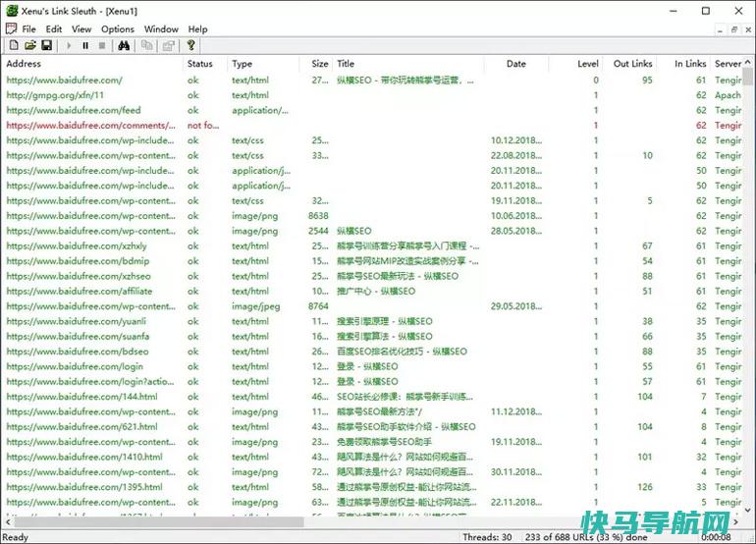Select the baidufree.com/bdmip address
This screenshot has height=544, width=756.
(78, 261)
